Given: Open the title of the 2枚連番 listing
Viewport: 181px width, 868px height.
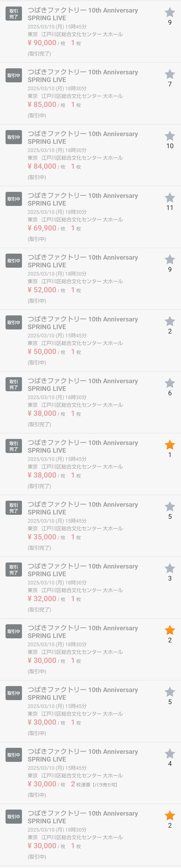Looking at the screenshot, I should [x=83, y=755].
